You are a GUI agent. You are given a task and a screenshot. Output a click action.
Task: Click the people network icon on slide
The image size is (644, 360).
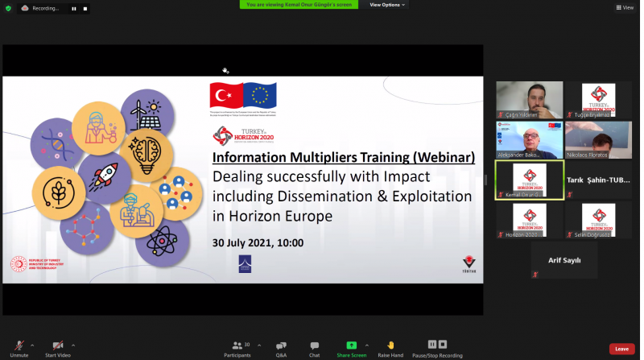coord(175,192)
